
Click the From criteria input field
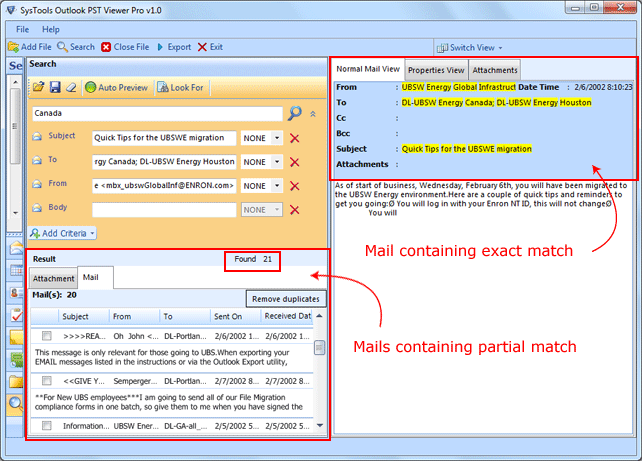tap(164, 185)
